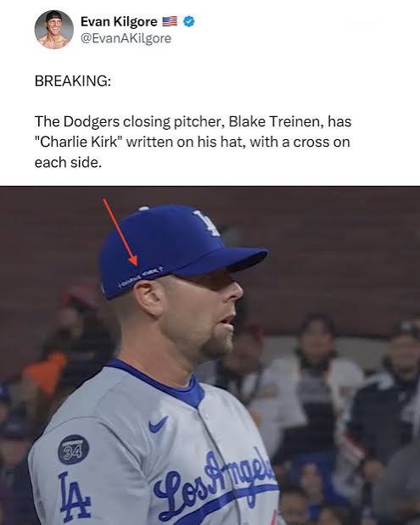Image resolution: width=420 pixels, height=525 pixels.
Task: Click the BREAKING: headline text
Action: pyautogui.click(x=73, y=81)
